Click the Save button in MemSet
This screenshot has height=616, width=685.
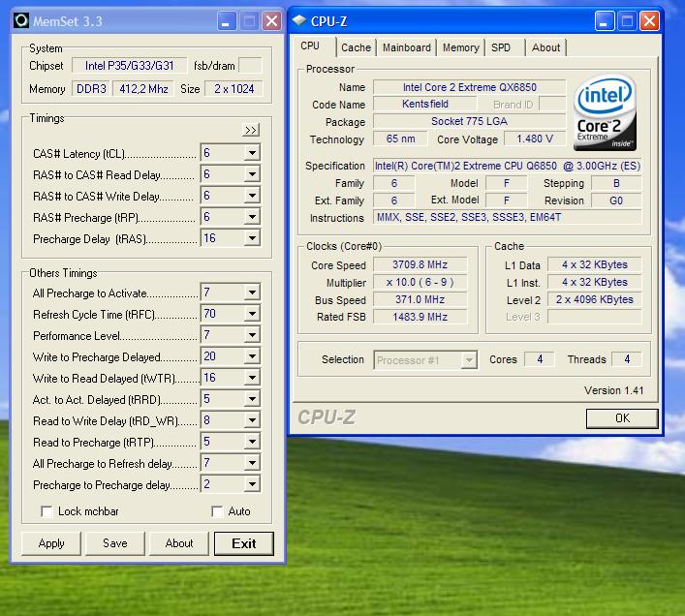pos(115,543)
